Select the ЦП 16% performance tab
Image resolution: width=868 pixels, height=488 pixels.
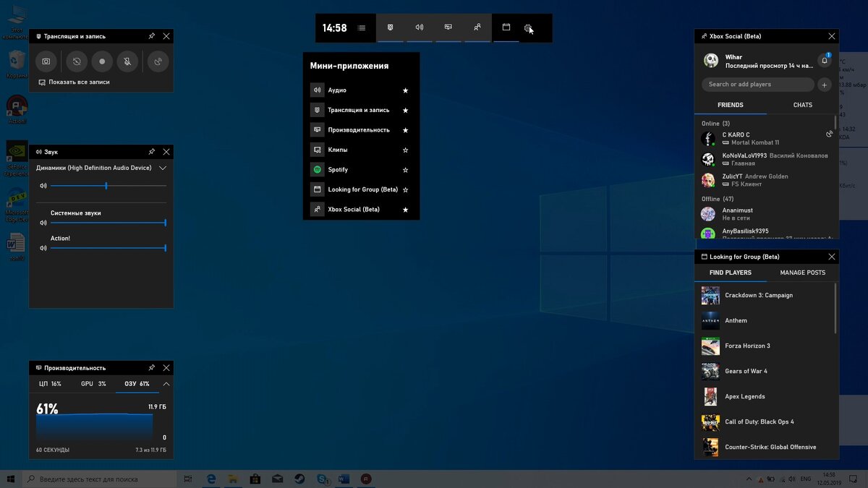pos(50,384)
